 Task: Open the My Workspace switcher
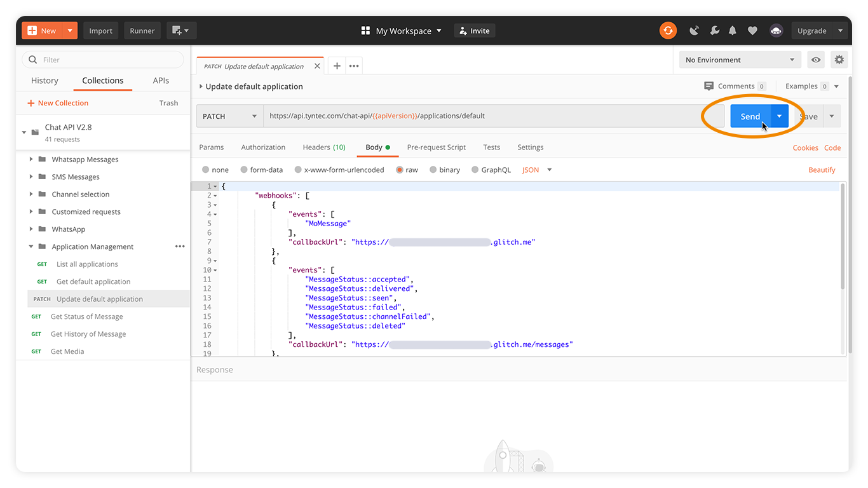(401, 30)
